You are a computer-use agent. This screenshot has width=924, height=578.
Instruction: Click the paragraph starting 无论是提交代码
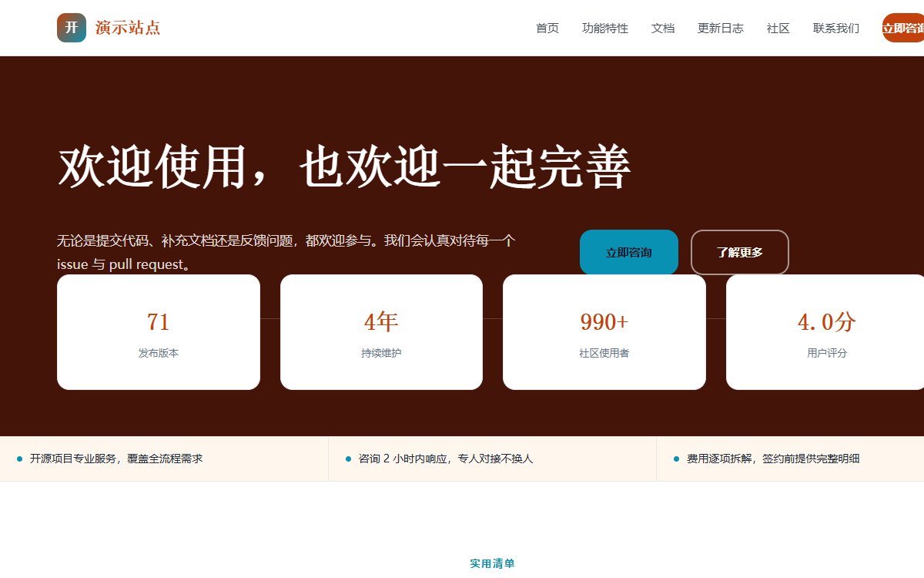click(286, 252)
